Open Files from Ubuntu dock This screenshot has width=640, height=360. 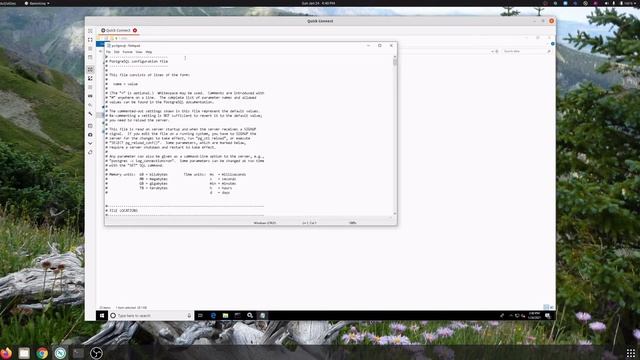point(24,353)
